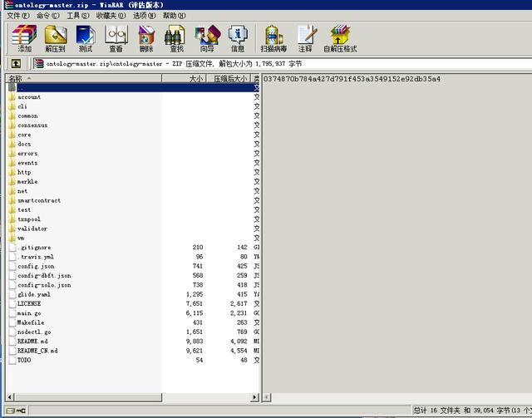The width and height of the screenshot is (532, 418).
Task: Select the TODO file icon
Action: click(12, 360)
